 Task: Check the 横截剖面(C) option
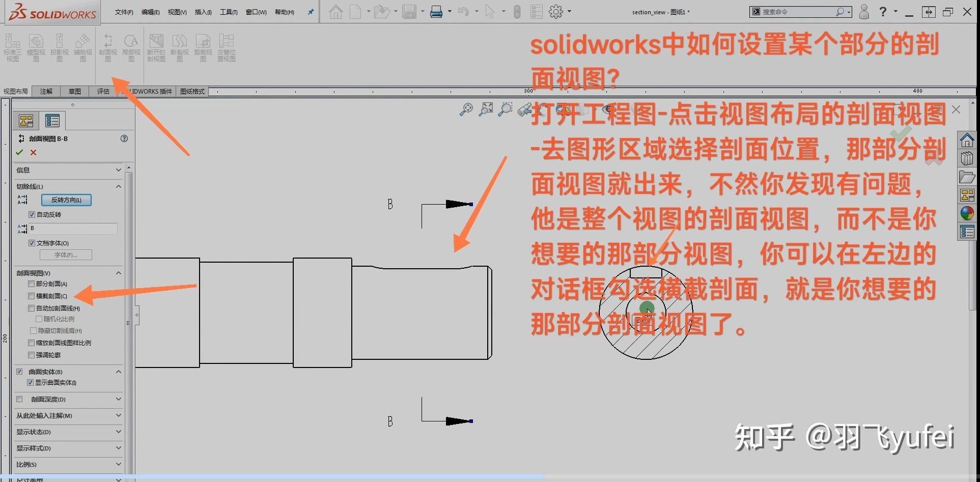32,296
